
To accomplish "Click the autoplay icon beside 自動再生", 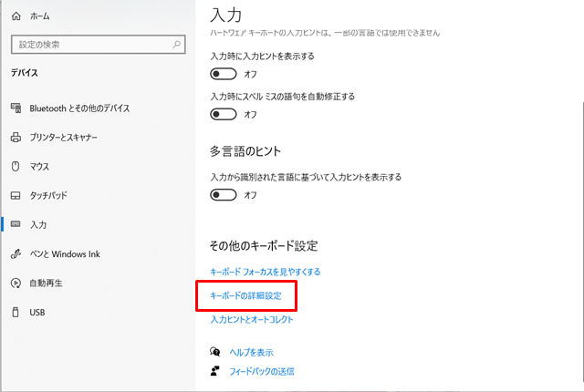I will point(16,283).
